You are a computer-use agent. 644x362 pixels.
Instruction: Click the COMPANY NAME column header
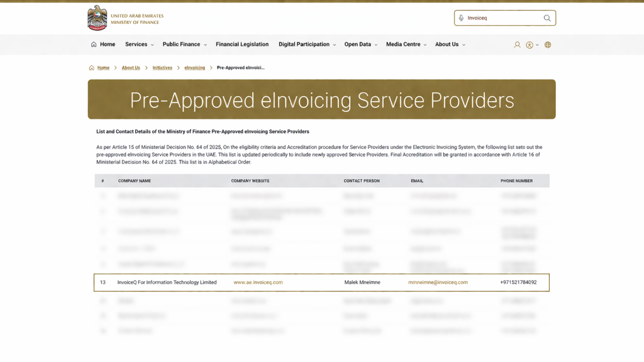pyautogui.click(x=135, y=180)
